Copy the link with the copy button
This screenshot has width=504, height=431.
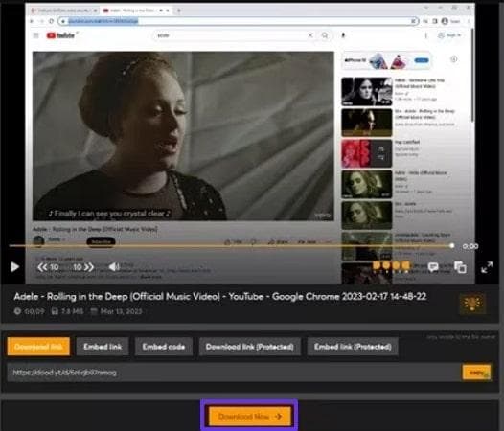pos(476,373)
